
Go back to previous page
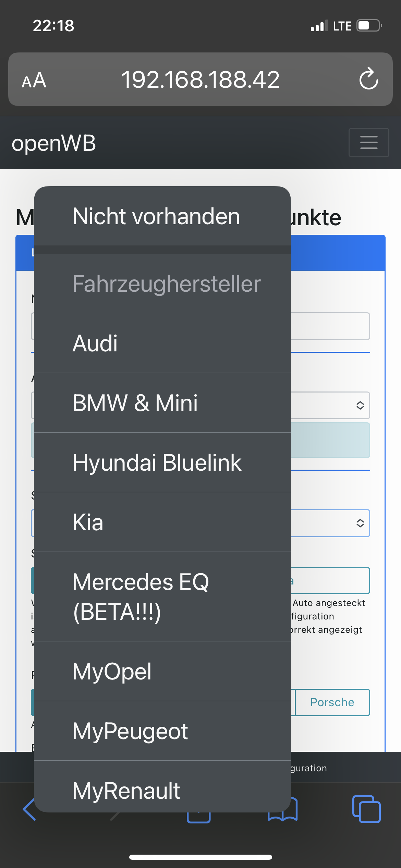tap(29, 809)
